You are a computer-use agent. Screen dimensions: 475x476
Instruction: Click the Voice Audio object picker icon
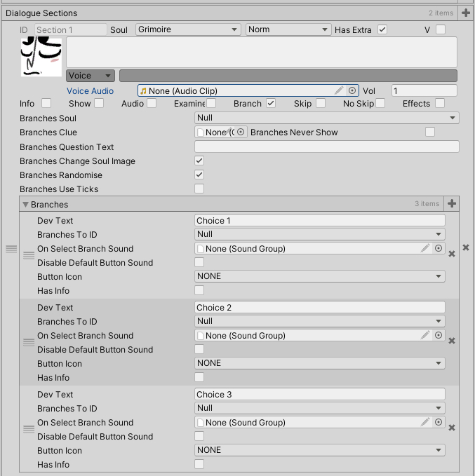pos(352,90)
